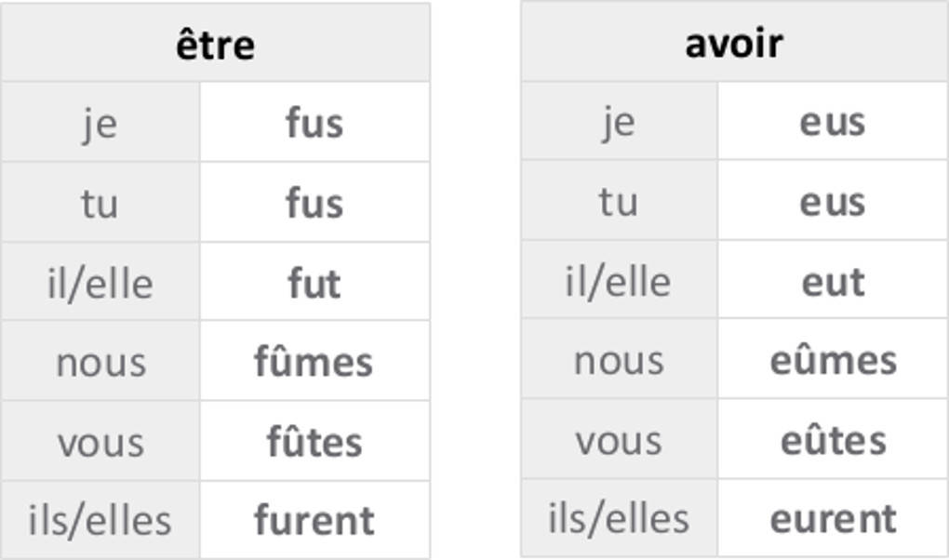Click the eurent conjugation cell
949x560 pixels.
point(833,519)
